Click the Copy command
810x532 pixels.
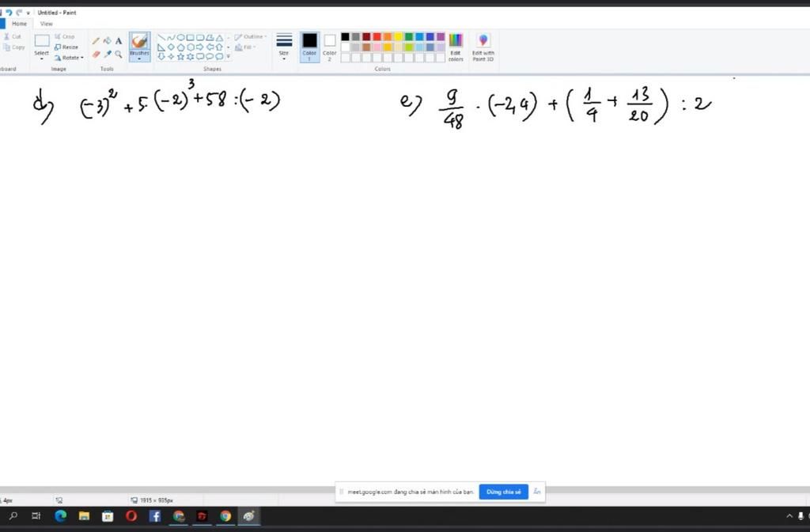(x=14, y=47)
